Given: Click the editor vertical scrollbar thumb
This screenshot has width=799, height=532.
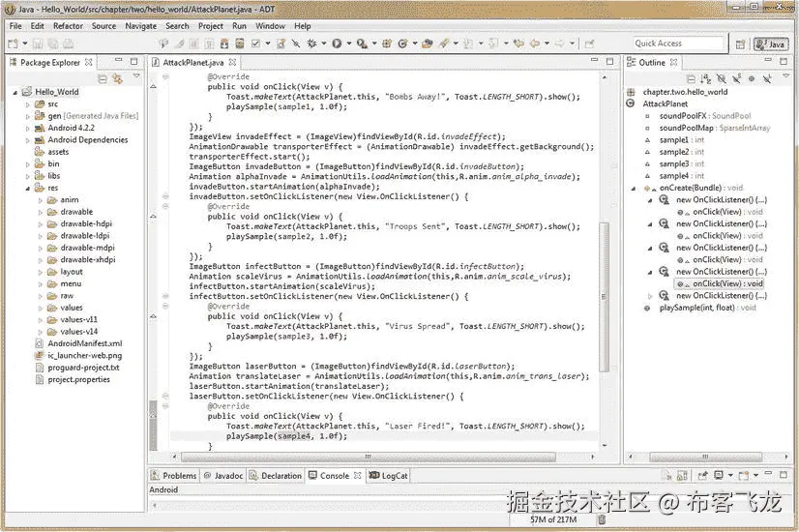Looking at the screenshot, I should pos(605,296).
